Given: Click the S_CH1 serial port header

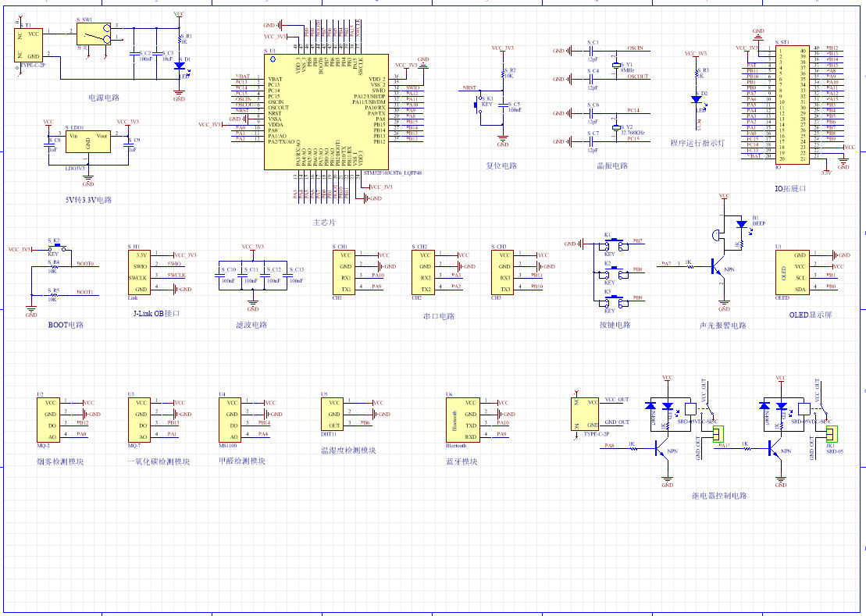Looking at the screenshot, I should 346,272.
